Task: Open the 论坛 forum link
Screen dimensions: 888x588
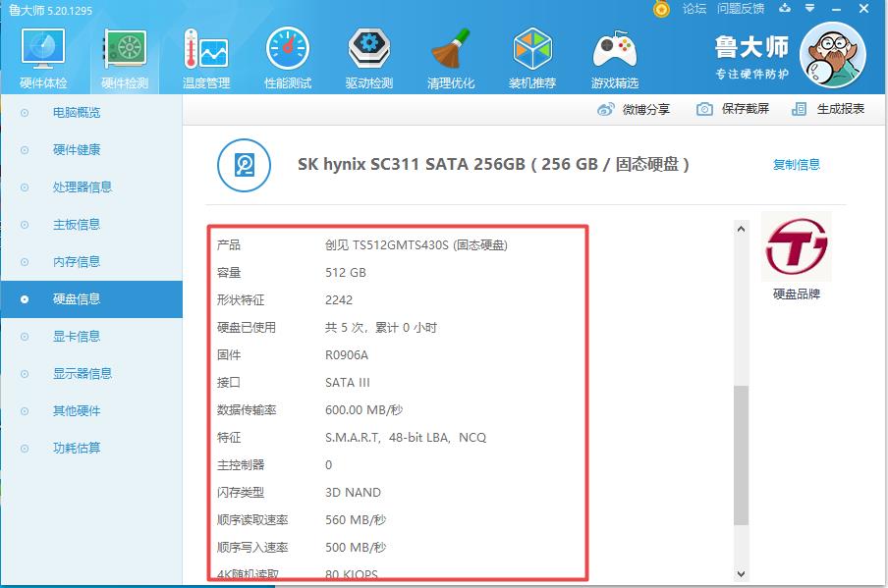Action: (x=694, y=9)
